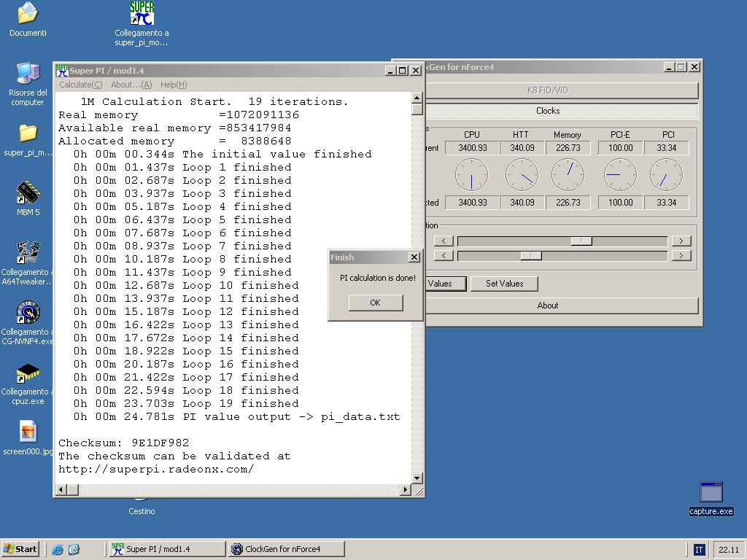The width and height of the screenshot is (747, 560).
Task: Open the Risorse del computer icon
Action: [28, 74]
